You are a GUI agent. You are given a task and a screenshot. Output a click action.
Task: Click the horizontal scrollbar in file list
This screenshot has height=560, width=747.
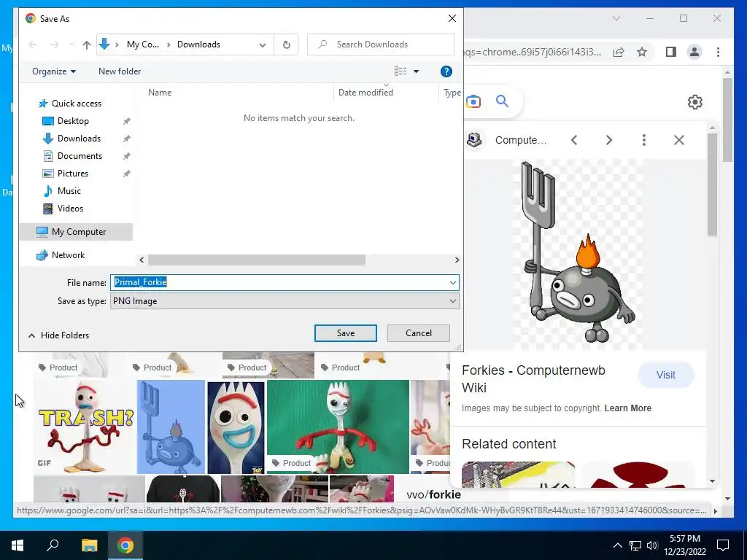click(x=256, y=260)
